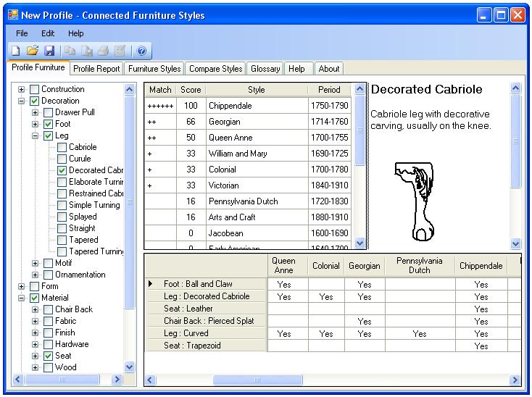The width and height of the screenshot is (532, 397).
Task: Click the greyed-out Paste toolbar icon
Action: coord(87,51)
